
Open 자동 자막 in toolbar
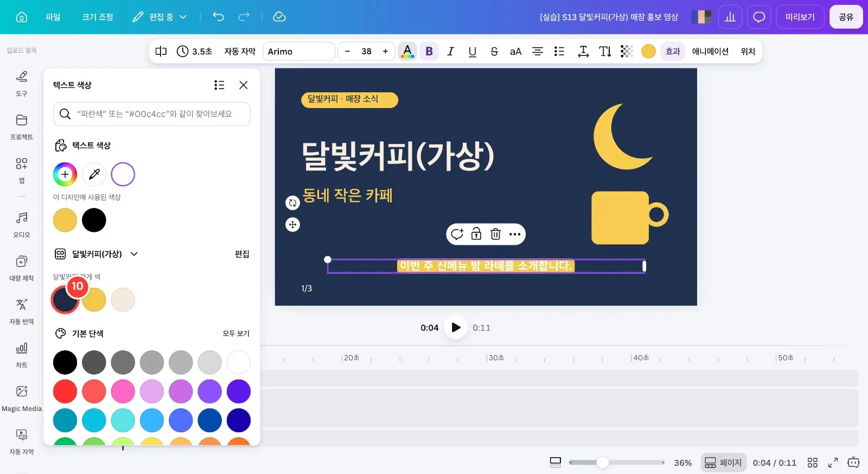(x=240, y=52)
